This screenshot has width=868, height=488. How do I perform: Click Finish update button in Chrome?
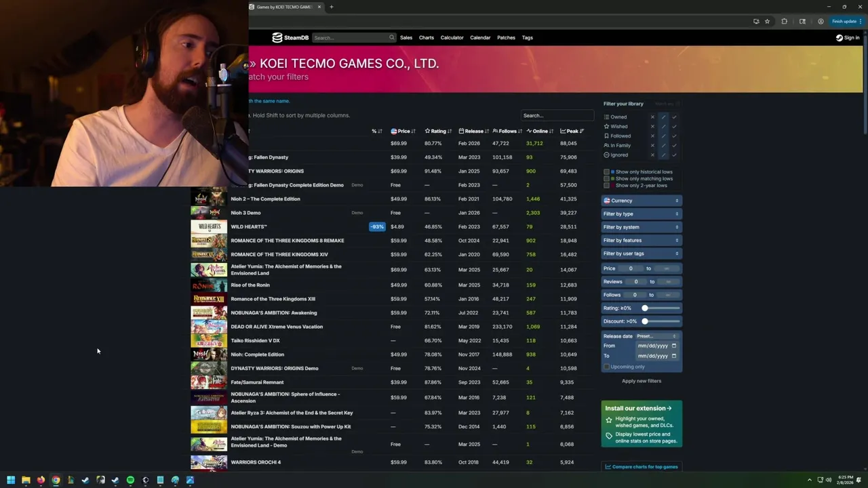click(x=847, y=21)
